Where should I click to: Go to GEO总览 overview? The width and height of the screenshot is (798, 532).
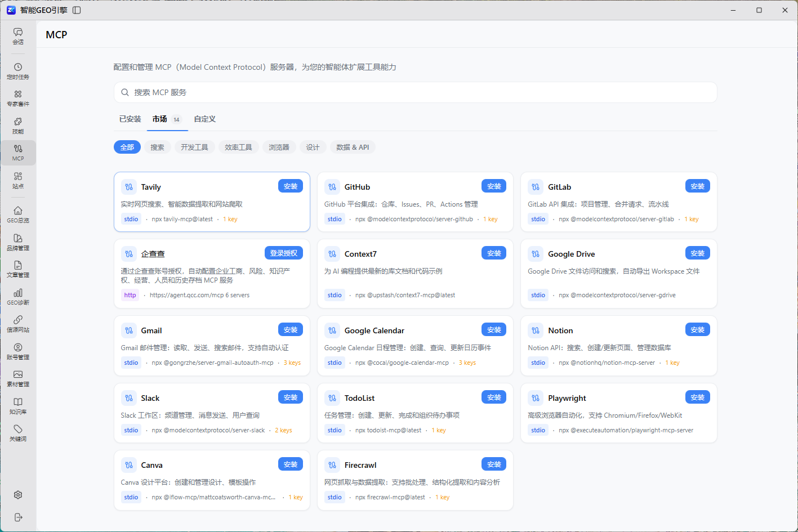18,214
